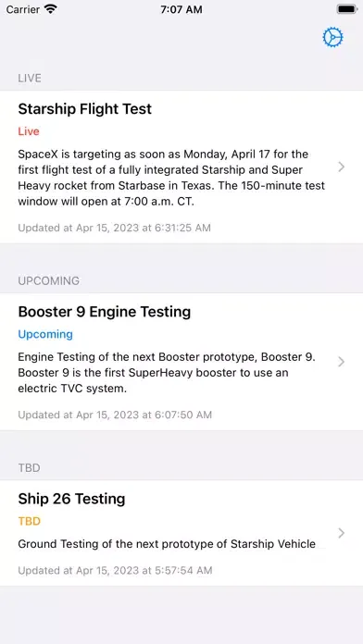Tap the 6:31:25 AM updated timestamp
The image size is (363, 644).
point(114,228)
